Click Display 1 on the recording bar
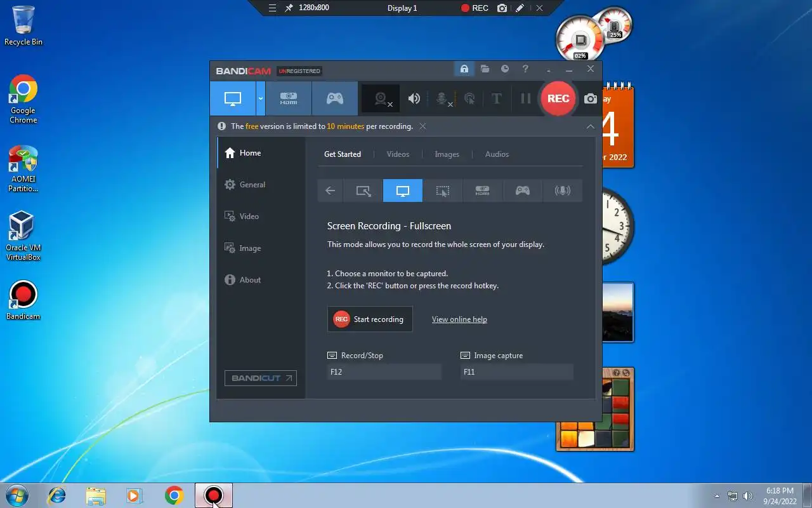This screenshot has height=508, width=812. pyautogui.click(x=402, y=8)
